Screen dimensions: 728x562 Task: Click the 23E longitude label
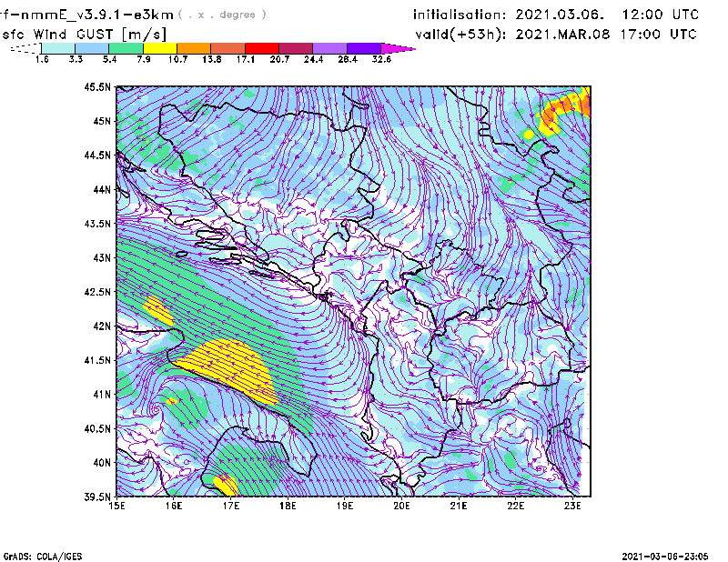(x=572, y=506)
